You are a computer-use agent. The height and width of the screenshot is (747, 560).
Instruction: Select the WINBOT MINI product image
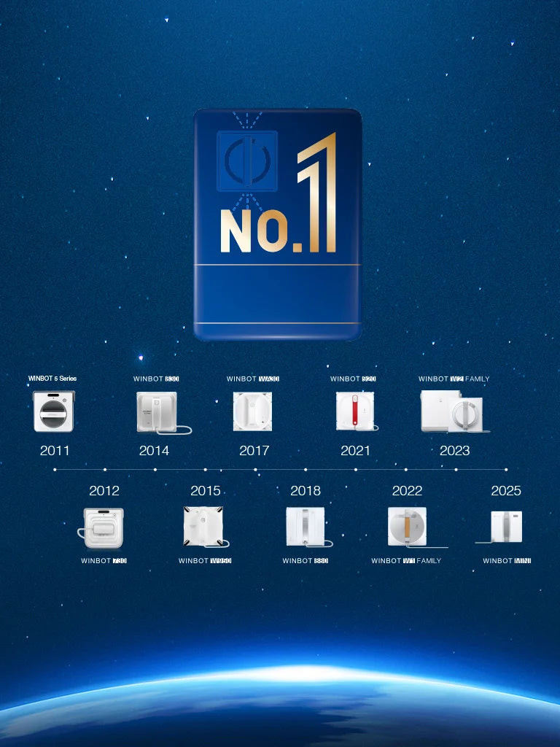click(x=505, y=527)
